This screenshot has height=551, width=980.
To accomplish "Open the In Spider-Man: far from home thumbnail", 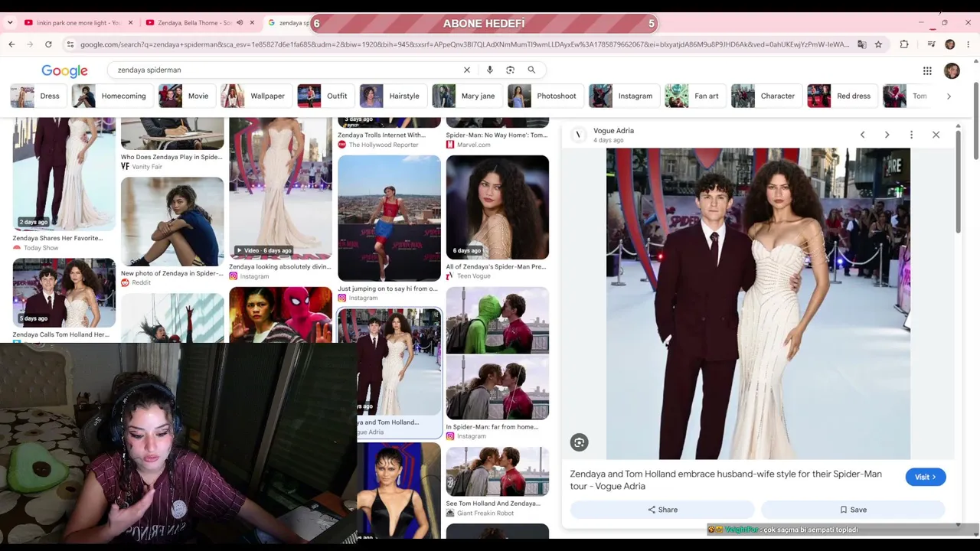I will 498,353.
